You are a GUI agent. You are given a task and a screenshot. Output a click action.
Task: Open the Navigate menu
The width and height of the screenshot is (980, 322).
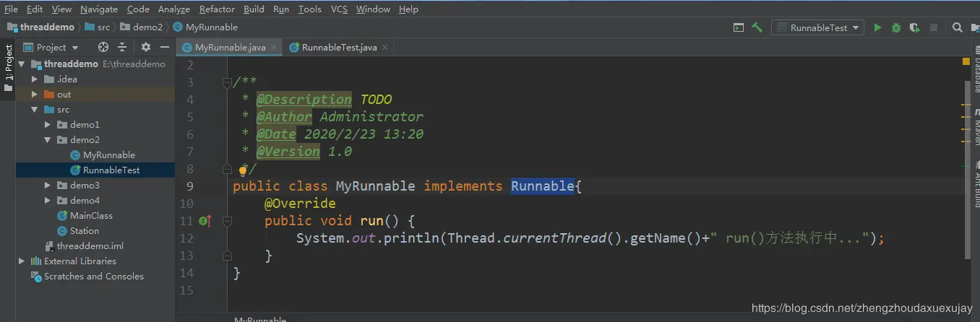(x=99, y=9)
